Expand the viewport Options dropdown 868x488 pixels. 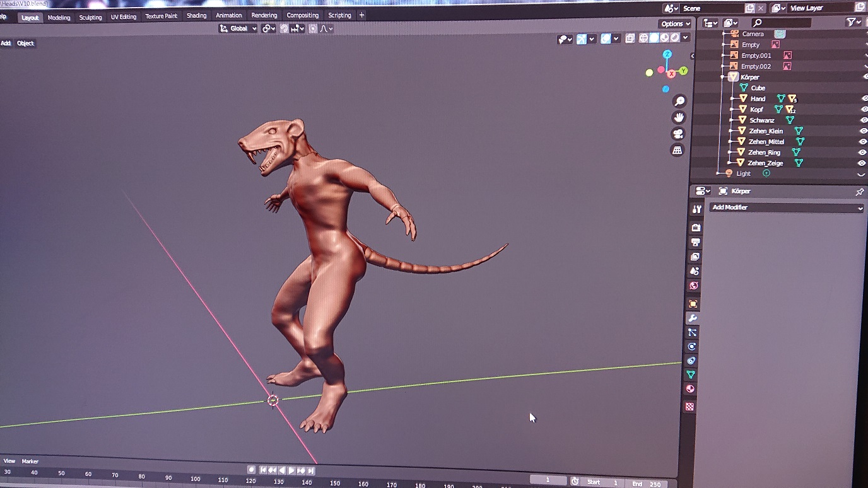click(675, 24)
